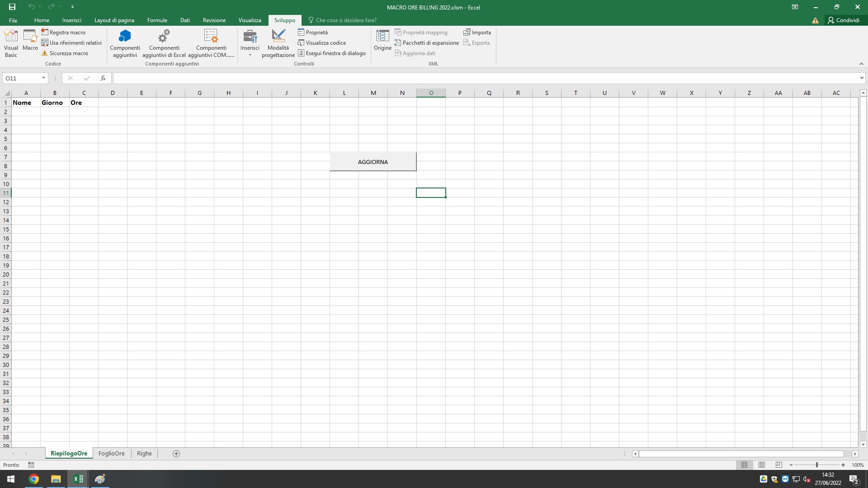Viewport: 868px width, 488px height.
Task: Select column header O
Action: pyautogui.click(x=431, y=93)
